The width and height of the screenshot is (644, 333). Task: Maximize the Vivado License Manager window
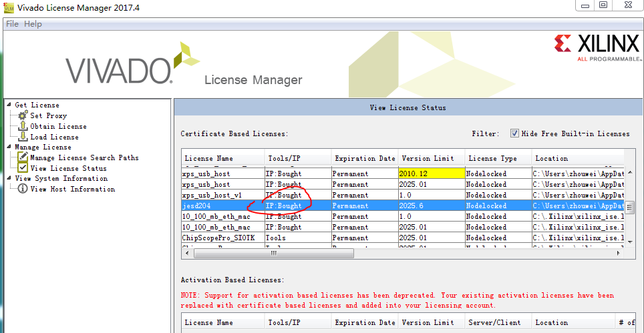click(x=603, y=6)
